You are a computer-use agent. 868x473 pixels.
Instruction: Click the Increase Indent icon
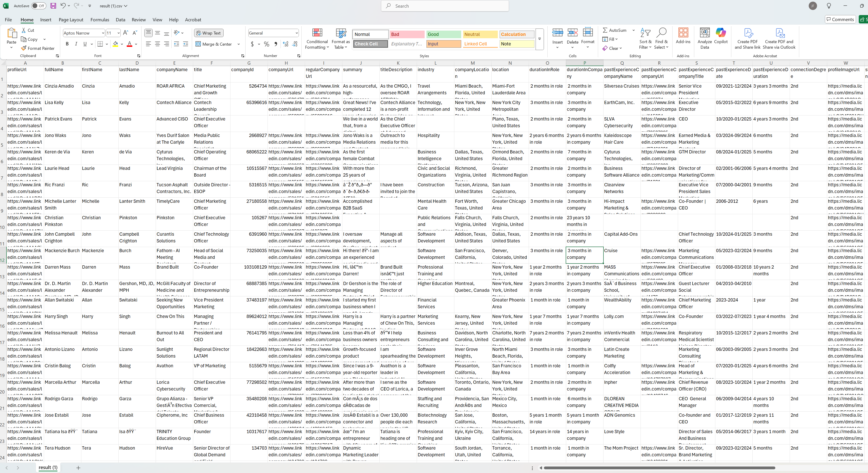[185, 44]
